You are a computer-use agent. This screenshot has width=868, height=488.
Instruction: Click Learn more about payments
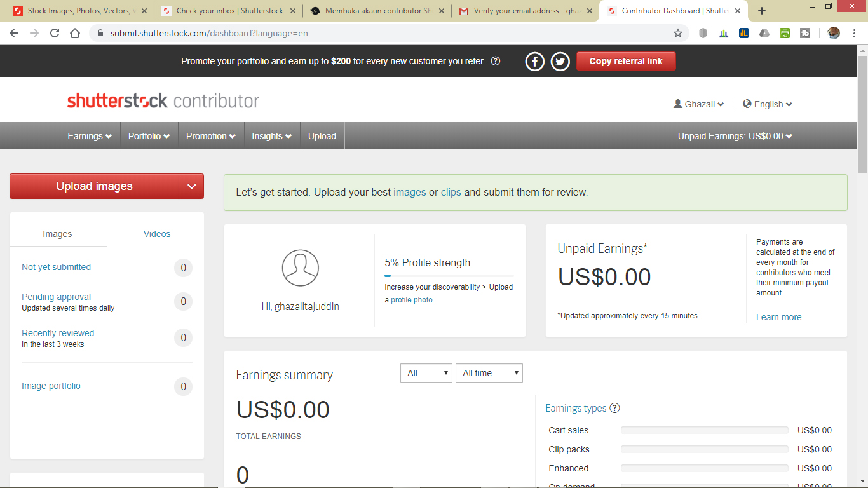pyautogui.click(x=779, y=317)
